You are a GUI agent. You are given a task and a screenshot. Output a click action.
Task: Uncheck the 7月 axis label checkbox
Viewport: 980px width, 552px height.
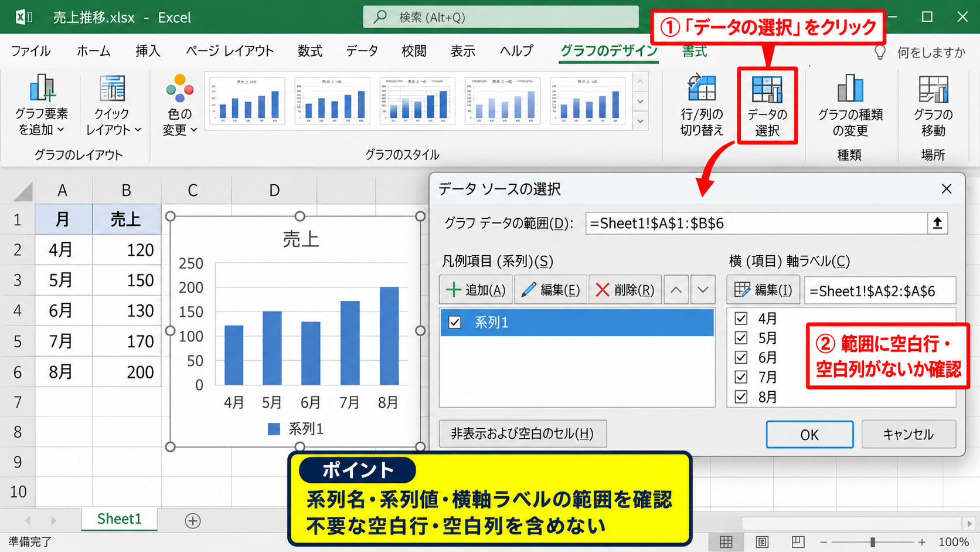point(741,377)
